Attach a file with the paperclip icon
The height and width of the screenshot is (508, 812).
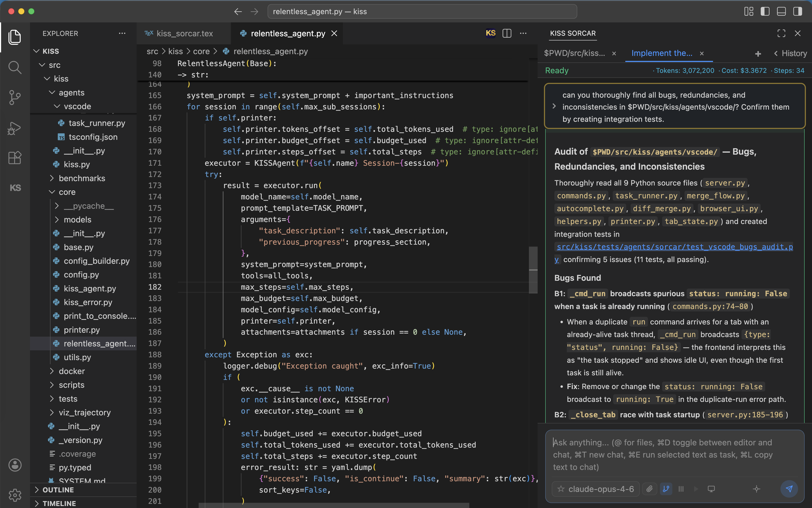click(x=650, y=489)
